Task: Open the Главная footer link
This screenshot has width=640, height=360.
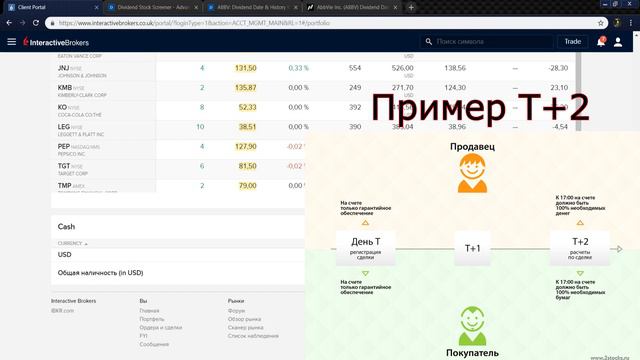Action: click(149, 311)
